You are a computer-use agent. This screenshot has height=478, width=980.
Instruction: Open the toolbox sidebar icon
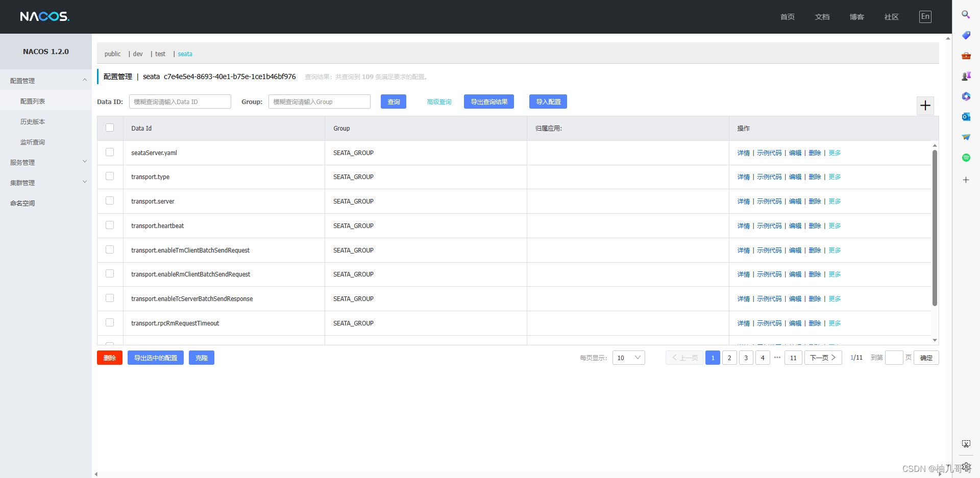(x=966, y=56)
